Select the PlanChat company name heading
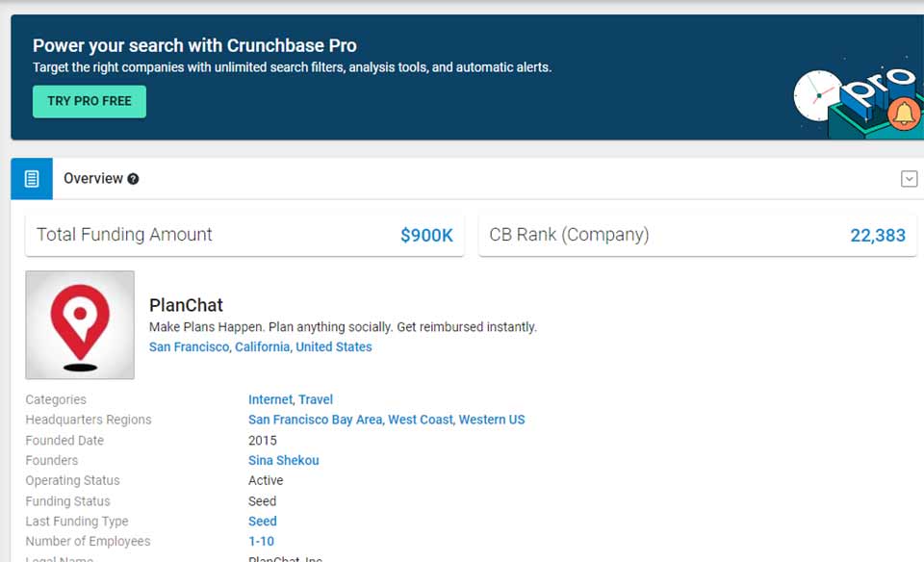 [x=186, y=305]
